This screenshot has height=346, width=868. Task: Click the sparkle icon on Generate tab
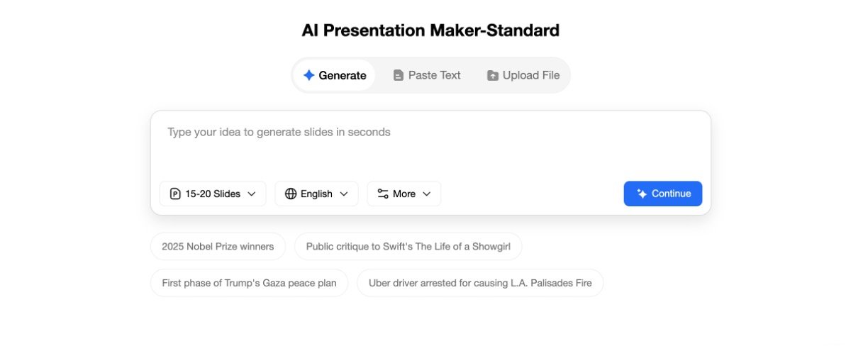[x=308, y=75]
